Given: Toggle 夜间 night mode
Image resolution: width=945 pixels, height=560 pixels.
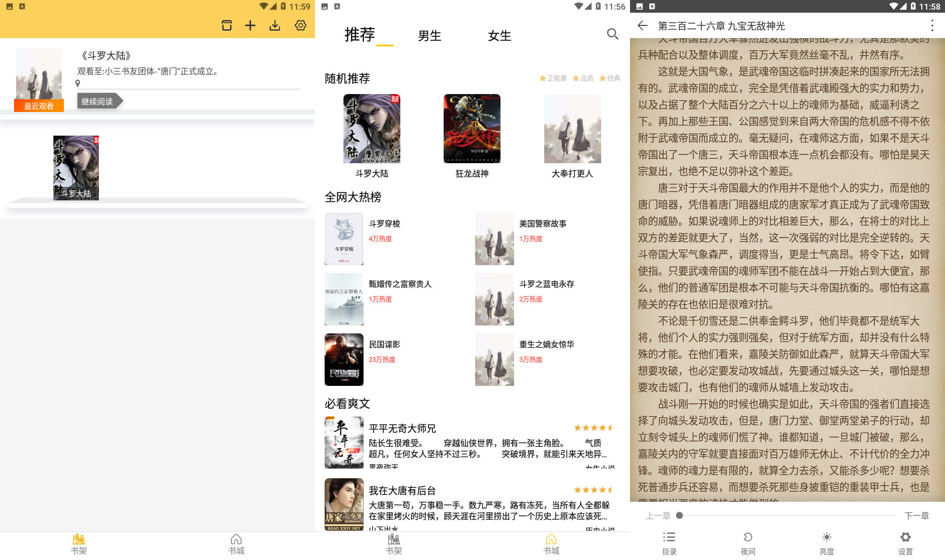Looking at the screenshot, I should [x=748, y=543].
